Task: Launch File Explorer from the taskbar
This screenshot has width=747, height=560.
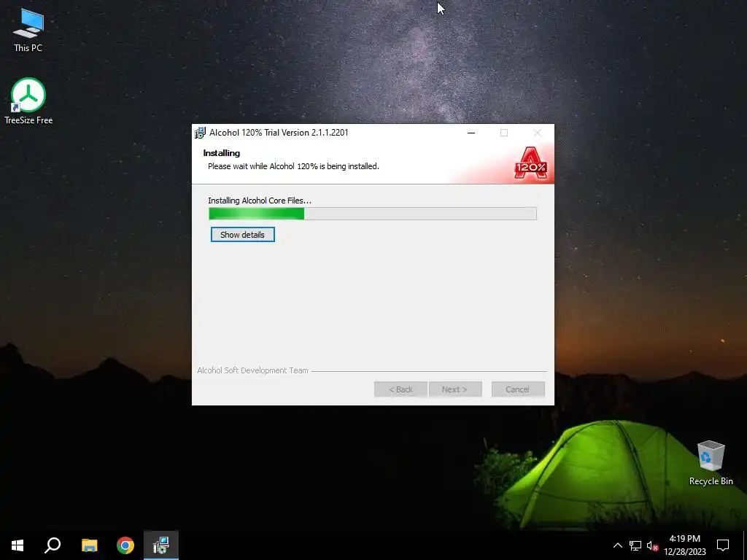Action: pos(89,545)
